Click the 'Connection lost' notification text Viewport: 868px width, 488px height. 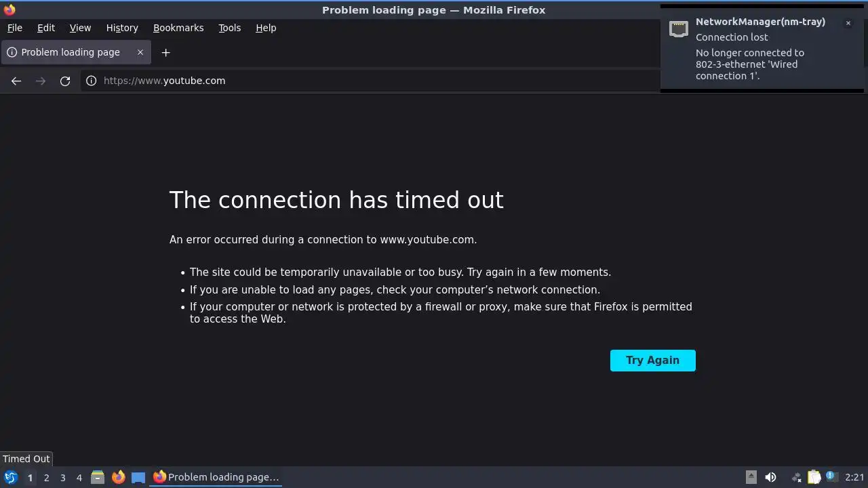click(x=732, y=37)
